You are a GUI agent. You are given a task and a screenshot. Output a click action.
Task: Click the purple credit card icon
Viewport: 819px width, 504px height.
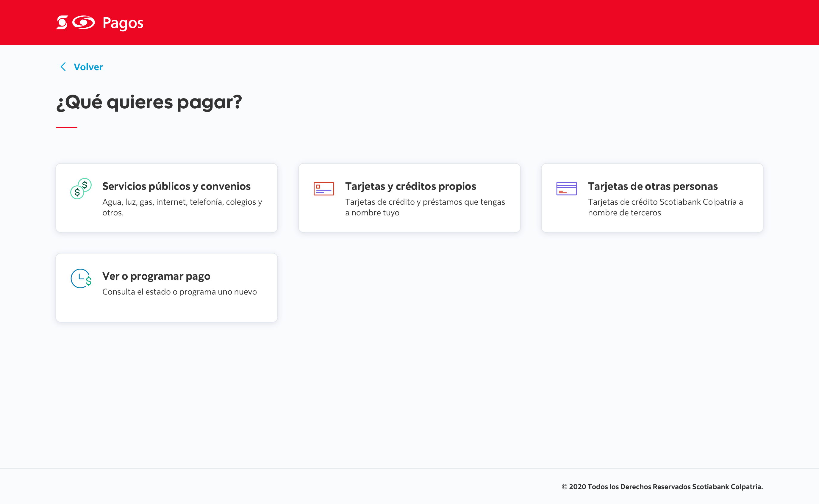point(566,189)
